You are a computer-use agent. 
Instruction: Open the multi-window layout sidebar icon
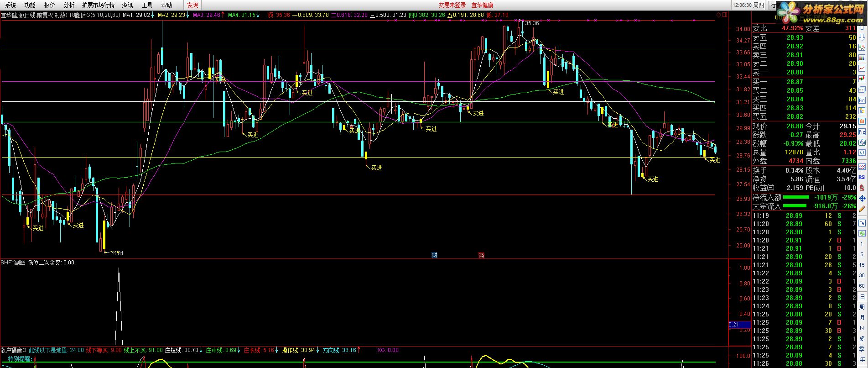[x=862, y=89]
